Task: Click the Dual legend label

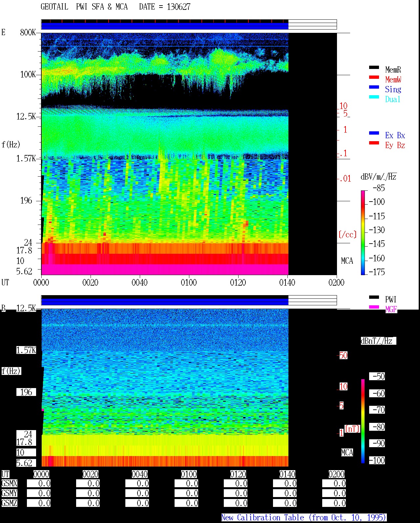Action: [393, 99]
